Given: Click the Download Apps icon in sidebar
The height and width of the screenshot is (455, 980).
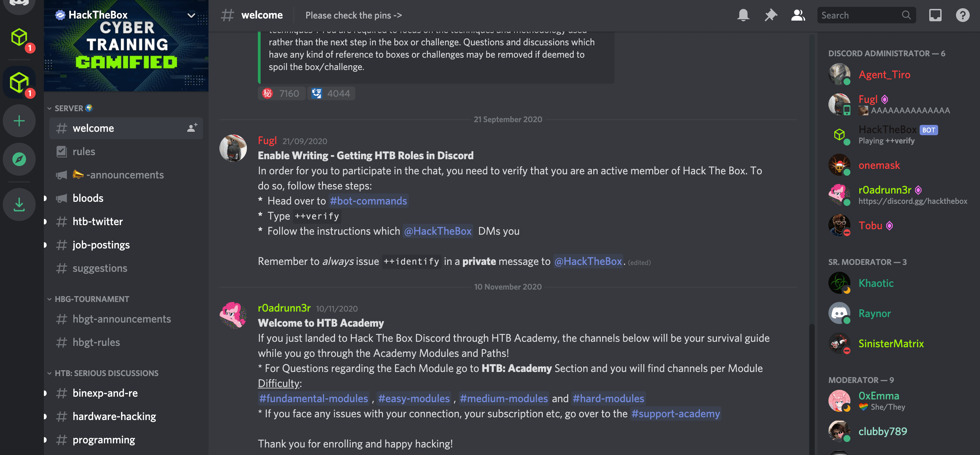Looking at the screenshot, I should 19,205.
